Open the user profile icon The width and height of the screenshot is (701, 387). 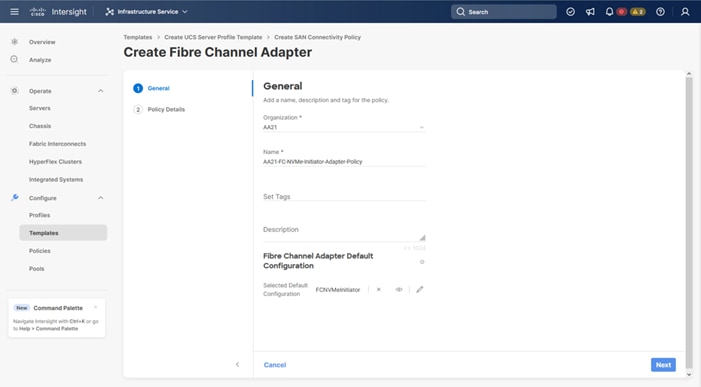click(x=685, y=12)
